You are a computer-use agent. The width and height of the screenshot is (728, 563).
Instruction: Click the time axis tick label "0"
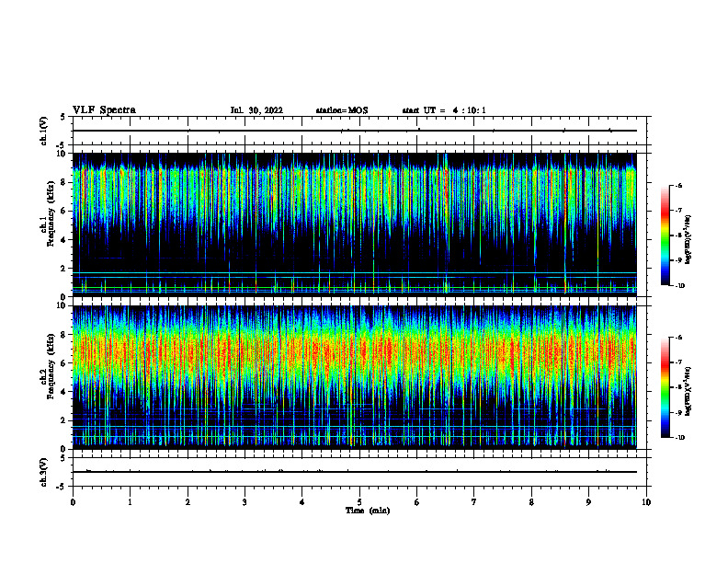[x=73, y=502]
